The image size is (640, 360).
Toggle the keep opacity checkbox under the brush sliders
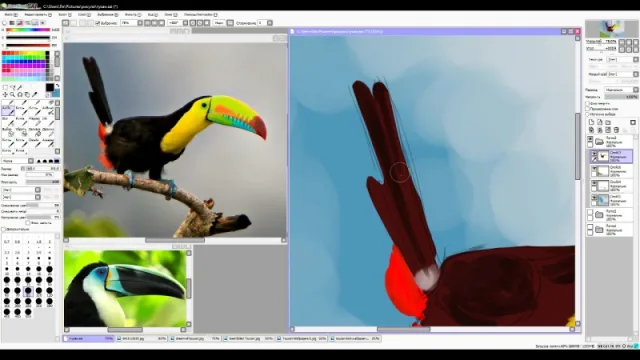pos(28,223)
